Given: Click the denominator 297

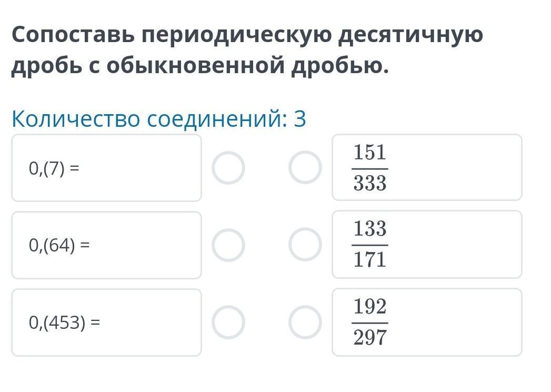Looking at the screenshot, I should [370, 337].
